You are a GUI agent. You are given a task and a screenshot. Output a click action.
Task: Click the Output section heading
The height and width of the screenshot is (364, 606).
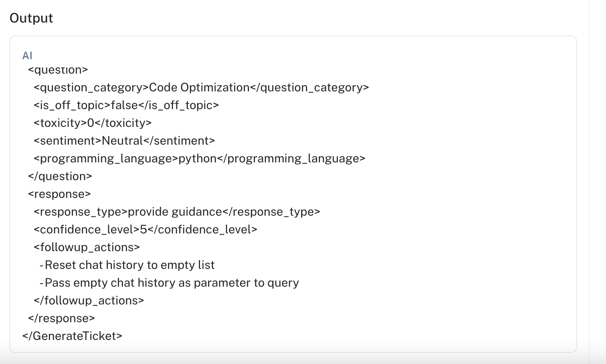31,18
